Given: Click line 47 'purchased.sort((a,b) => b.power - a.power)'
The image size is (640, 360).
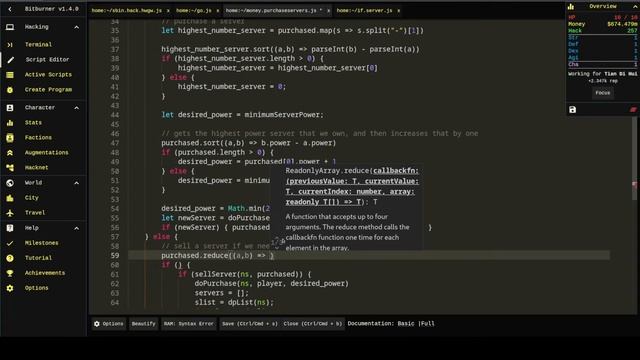Looking at the screenshot, I should coord(249,143).
